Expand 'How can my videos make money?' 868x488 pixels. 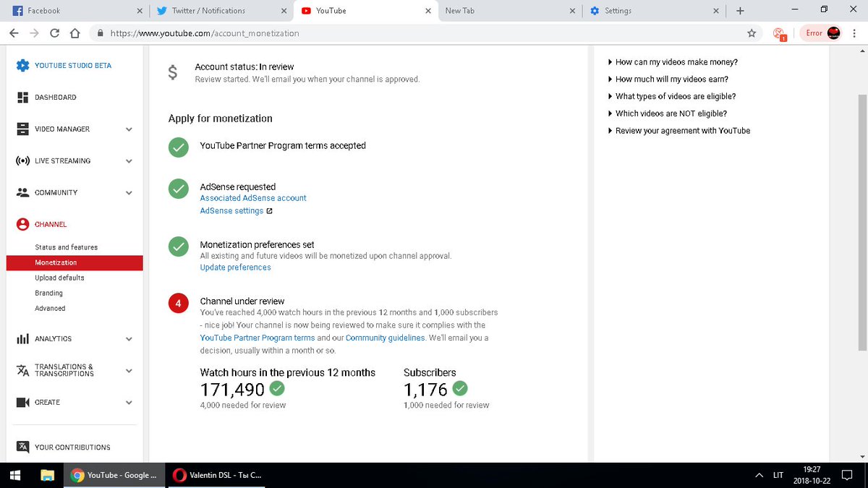point(673,62)
